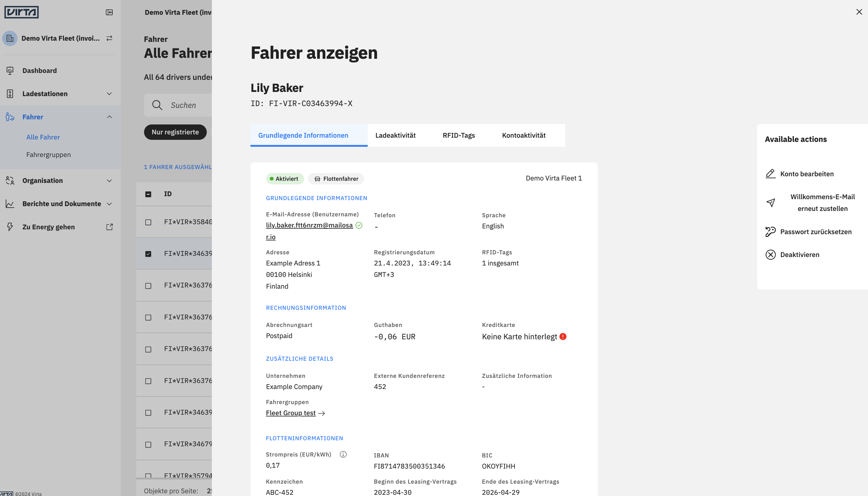Switch organisation using the swap arrows icon
The height and width of the screenshot is (496, 868).
(x=109, y=38)
